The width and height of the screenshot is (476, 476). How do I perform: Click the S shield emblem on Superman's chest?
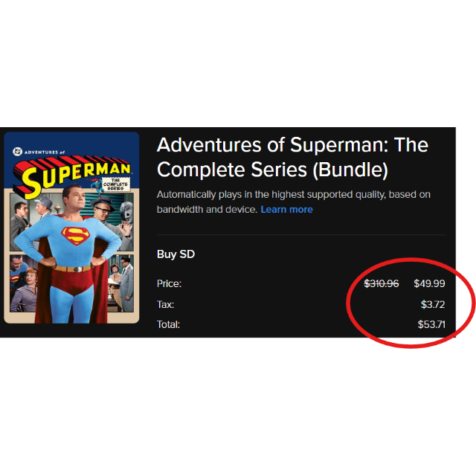[76, 236]
